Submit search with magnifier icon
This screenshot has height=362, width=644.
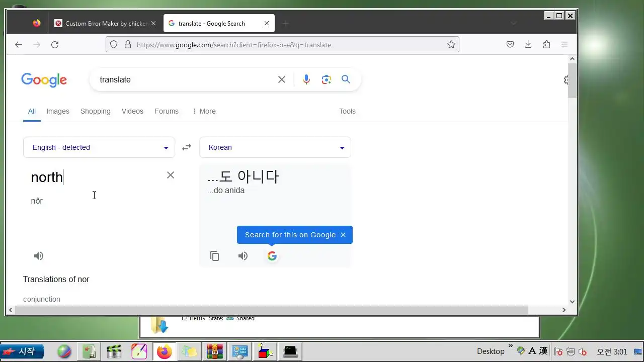point(346,79)
